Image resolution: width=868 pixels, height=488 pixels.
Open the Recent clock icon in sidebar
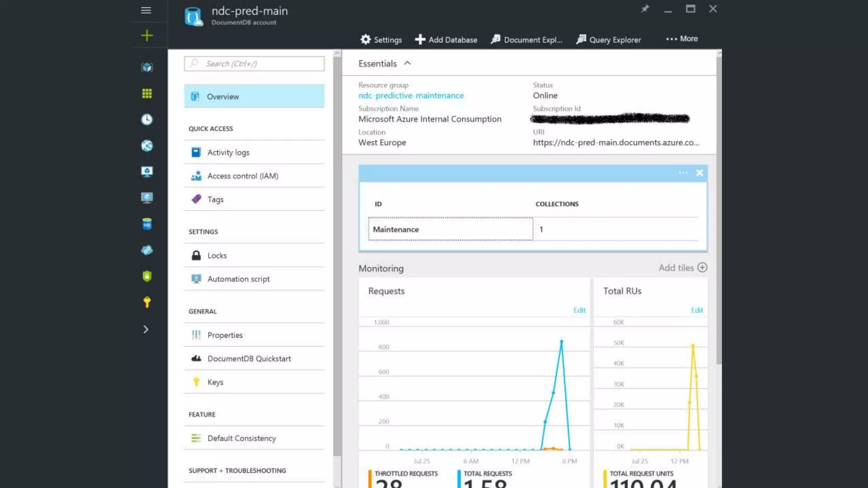(147, 119)
